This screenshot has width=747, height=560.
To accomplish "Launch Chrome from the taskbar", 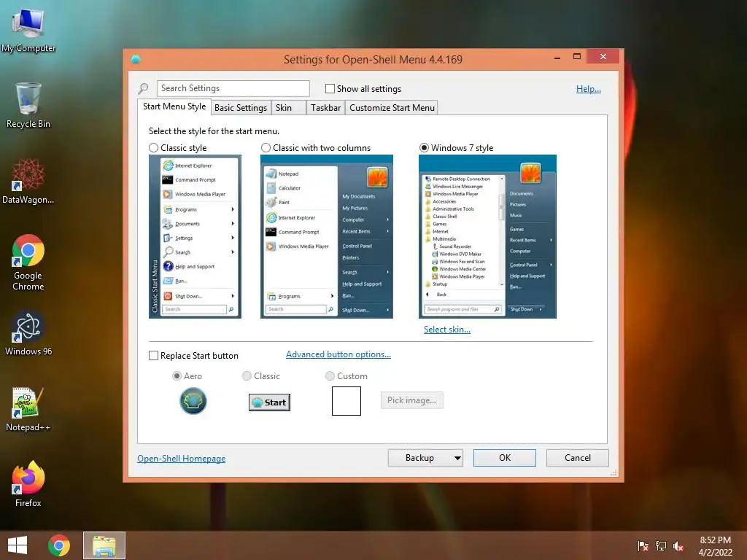I will [59, 545].
